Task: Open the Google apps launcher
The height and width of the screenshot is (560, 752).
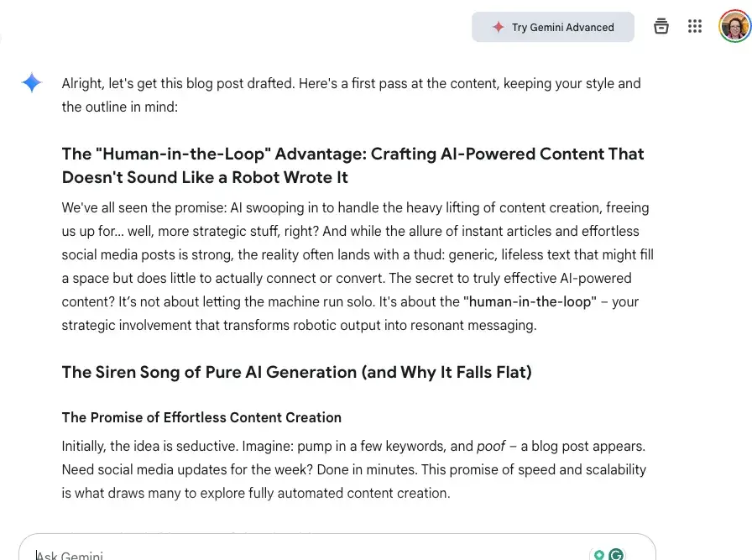Action: pos(695,26)
